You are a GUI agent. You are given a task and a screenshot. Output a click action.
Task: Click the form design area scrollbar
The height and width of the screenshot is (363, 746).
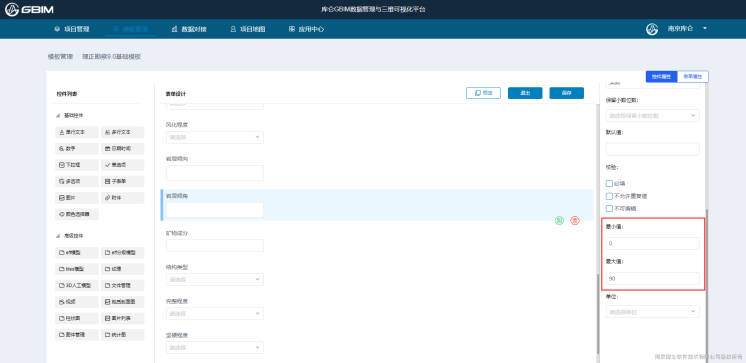[x=598, y=314]
